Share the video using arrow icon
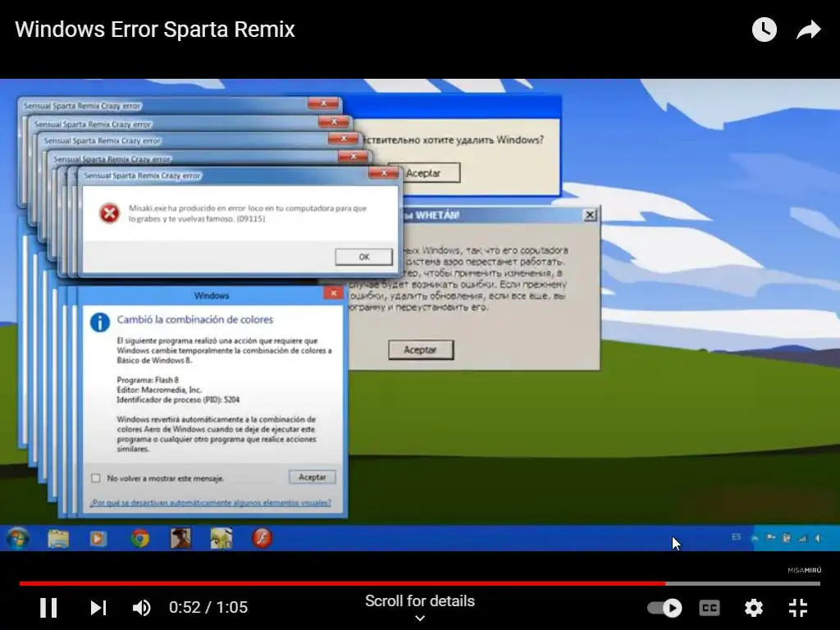 coord(808,30)
